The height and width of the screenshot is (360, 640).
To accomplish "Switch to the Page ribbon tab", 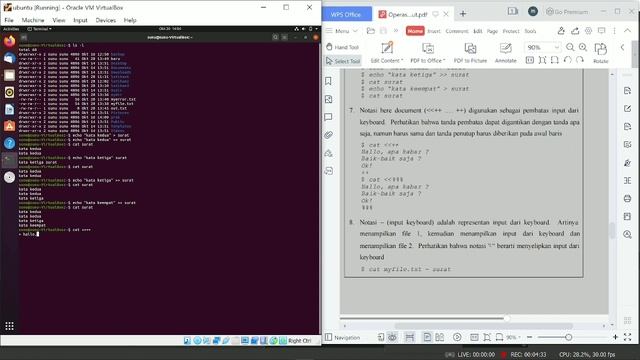I will click(492, 31).
